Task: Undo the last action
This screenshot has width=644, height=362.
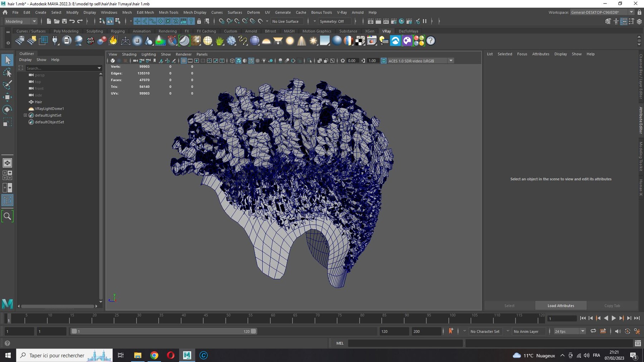Action: point(72,21)
